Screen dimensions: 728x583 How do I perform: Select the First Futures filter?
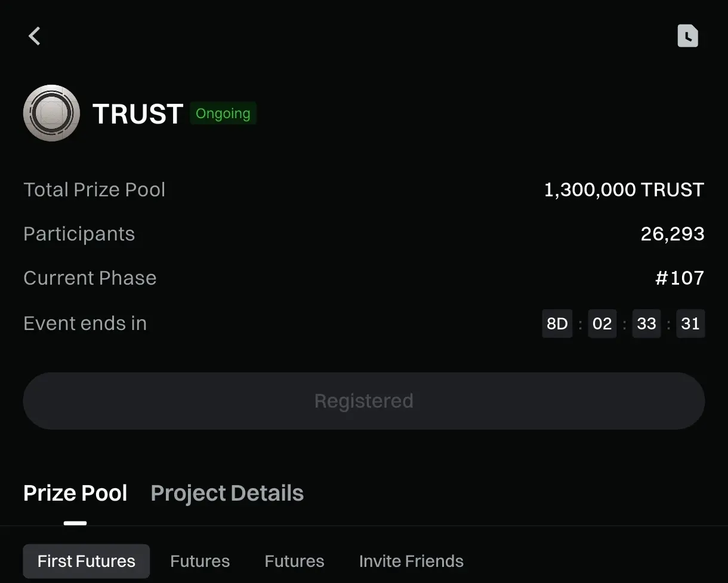[87, 561]
